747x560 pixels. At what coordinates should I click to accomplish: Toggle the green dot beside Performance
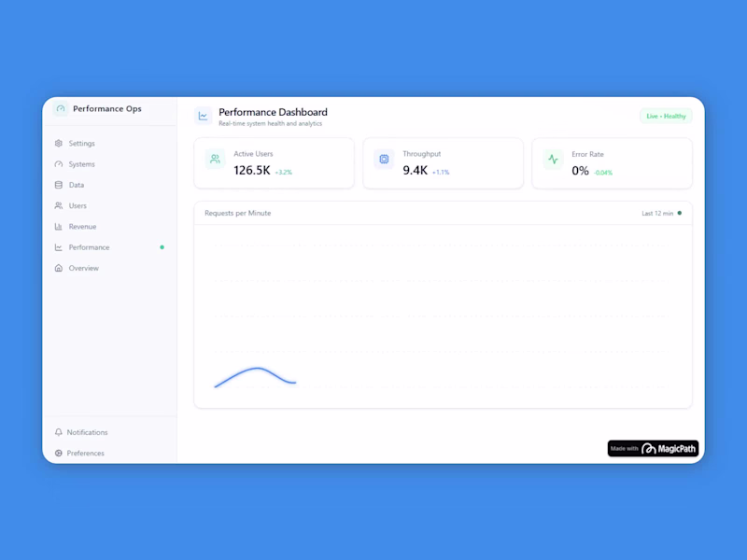coord(162,247)
